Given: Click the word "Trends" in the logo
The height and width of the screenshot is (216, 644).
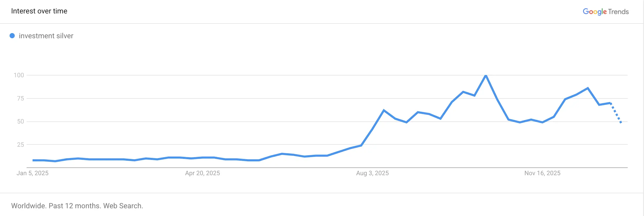Looking at the screenshot, I should pyautogui.click(x=618, y=12).
